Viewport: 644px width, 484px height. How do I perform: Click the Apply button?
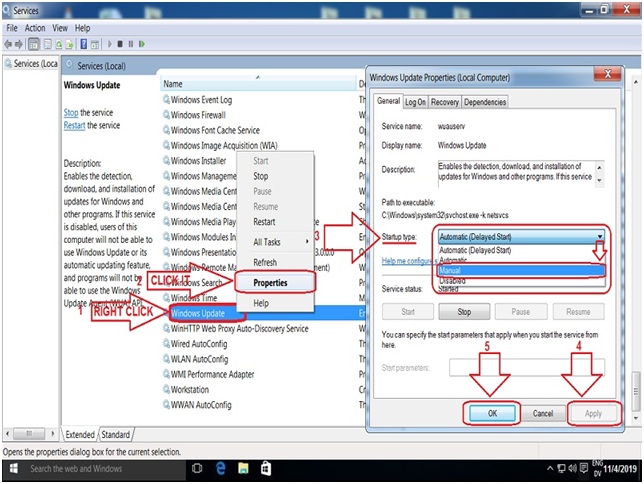click(x=593, y=413)
